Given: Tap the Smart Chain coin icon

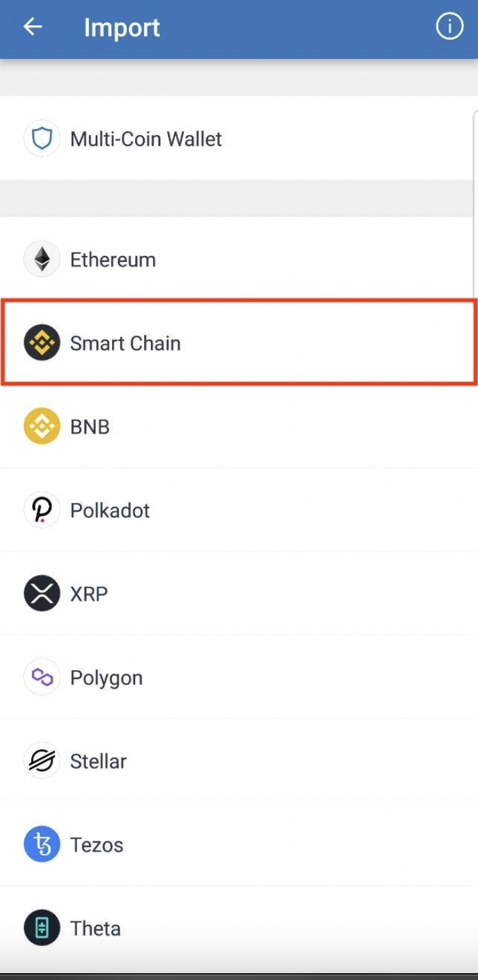Looking at the screenshot, I should click(x=42, y=343).
